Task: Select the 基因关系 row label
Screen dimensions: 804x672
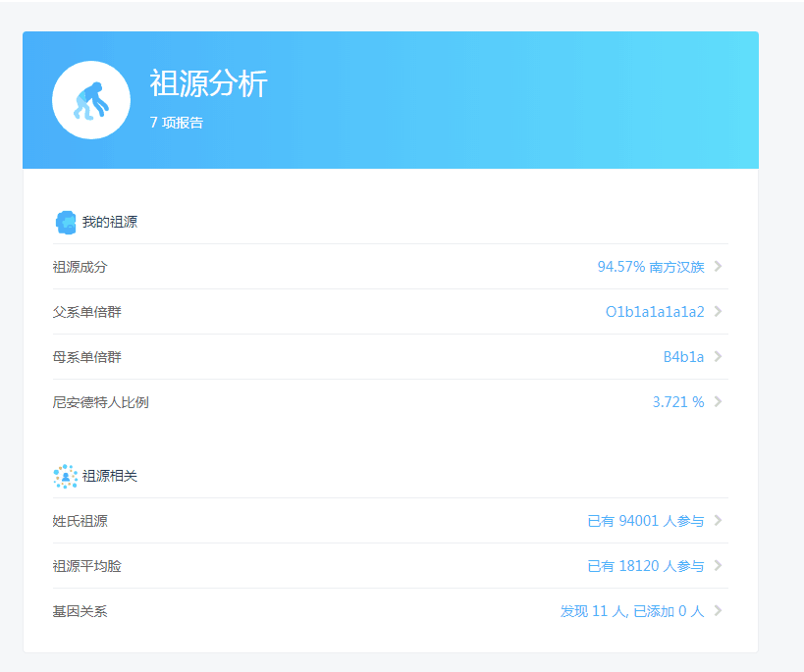Action: [x=80, y=611]
